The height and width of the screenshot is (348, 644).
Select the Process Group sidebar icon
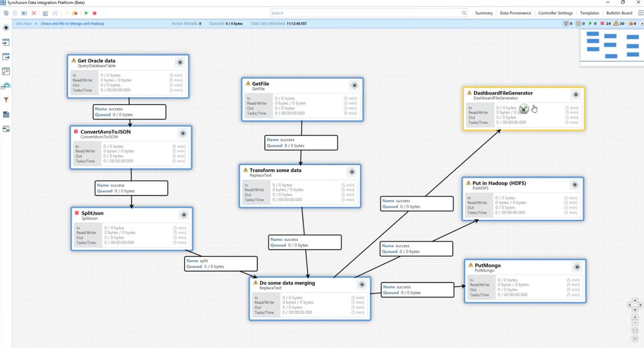coord(6,71)
